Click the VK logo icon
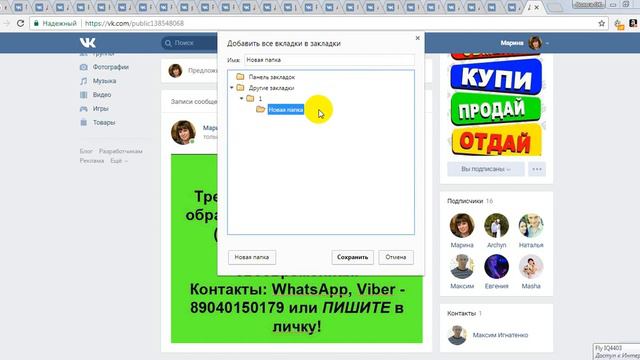 88,42
